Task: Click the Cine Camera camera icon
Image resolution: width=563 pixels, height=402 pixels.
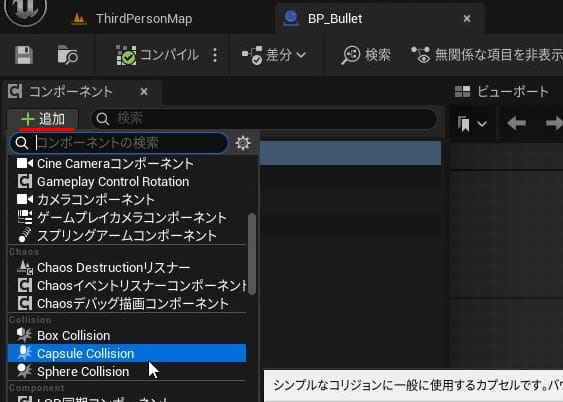Action: tap(25, 164)
